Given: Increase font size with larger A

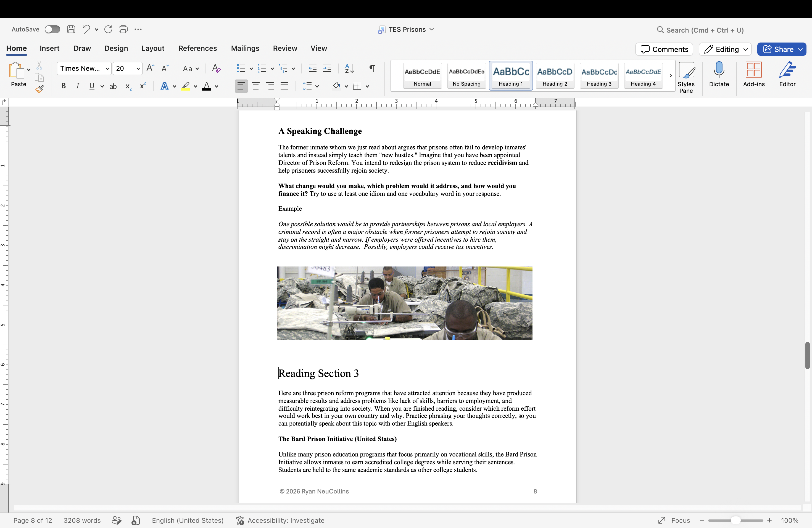Looking at the screenshot, I should pos(150,68).
